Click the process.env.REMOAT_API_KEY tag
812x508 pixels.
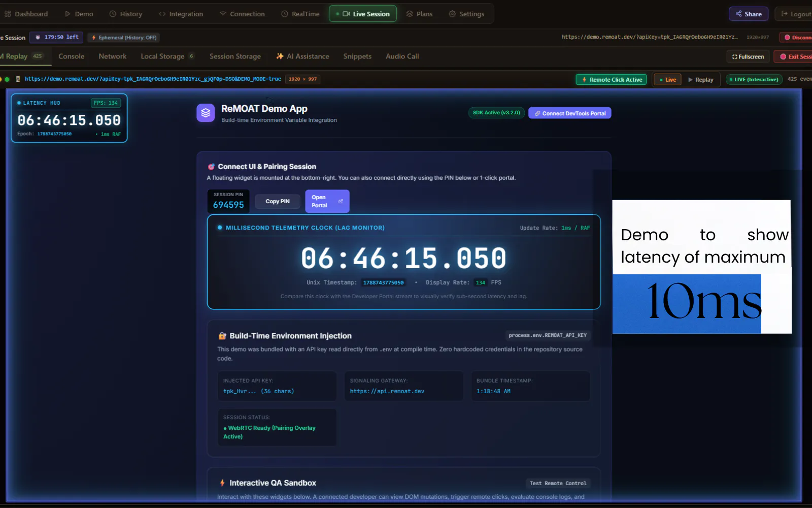(x=548, y=335)
